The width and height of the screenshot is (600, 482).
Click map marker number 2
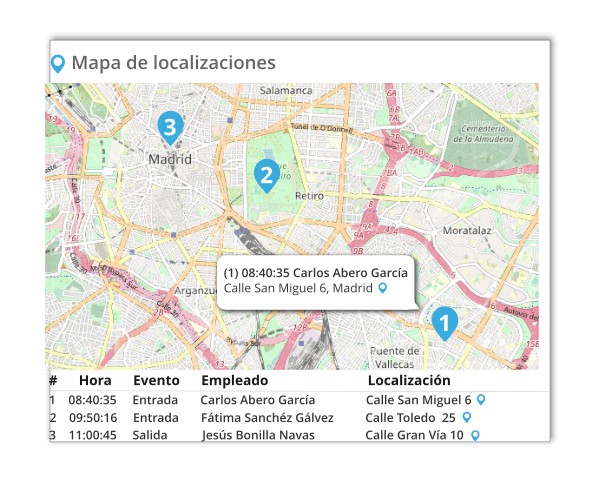(266, 176)
